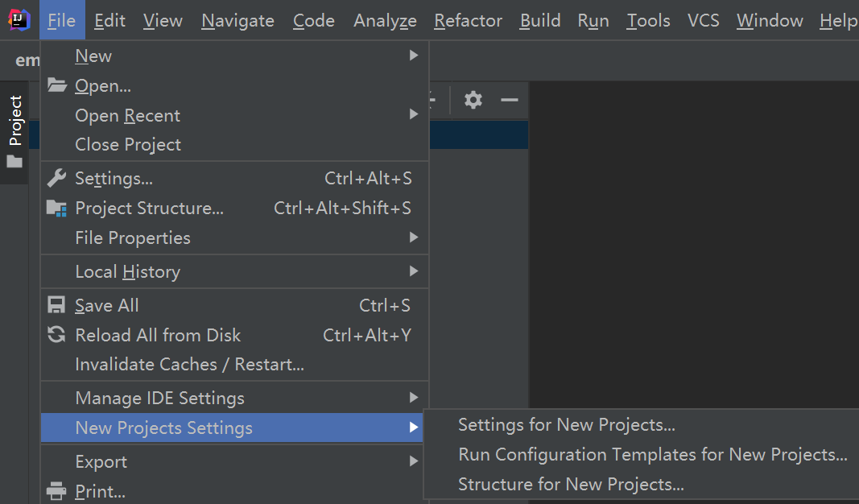Click the Reload All from Disk icon
859x504 pixels.
(56, 335)
